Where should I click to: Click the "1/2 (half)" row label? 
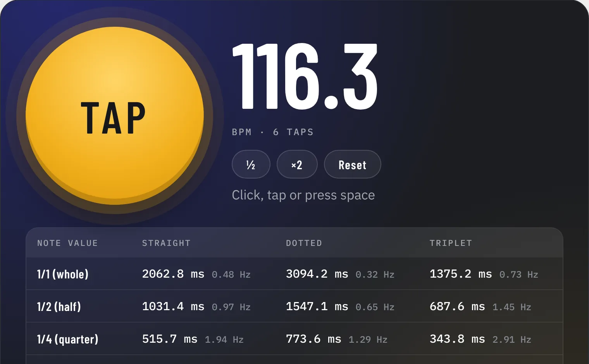[59, 307]
